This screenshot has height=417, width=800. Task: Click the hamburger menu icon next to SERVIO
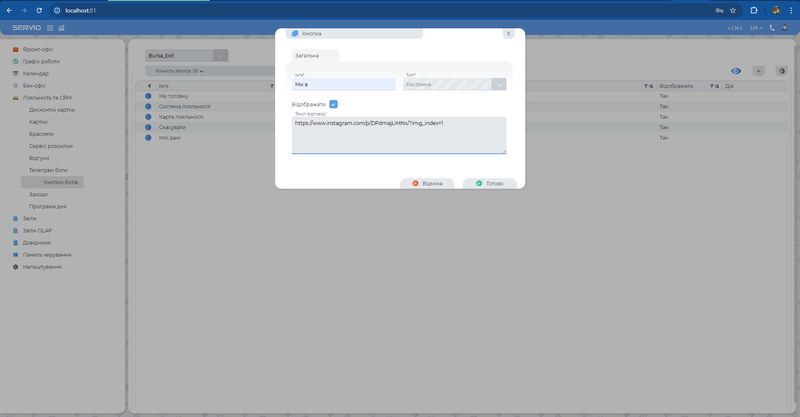click(x=50, y=28)
